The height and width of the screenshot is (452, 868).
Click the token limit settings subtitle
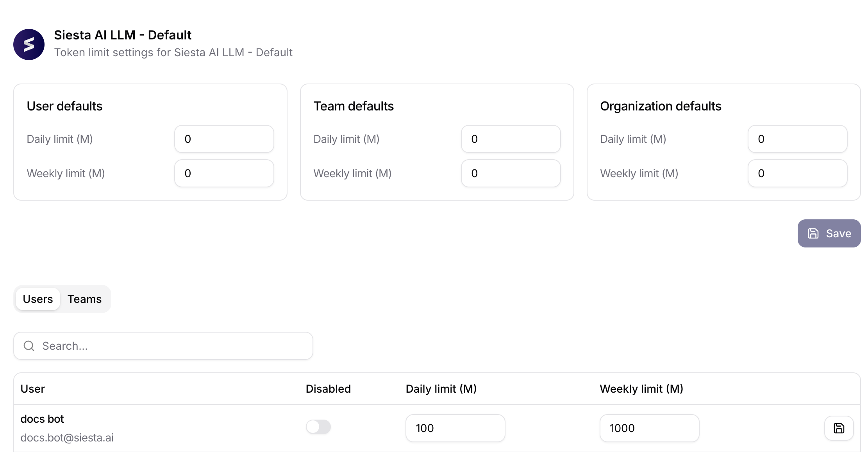(173, 52)
